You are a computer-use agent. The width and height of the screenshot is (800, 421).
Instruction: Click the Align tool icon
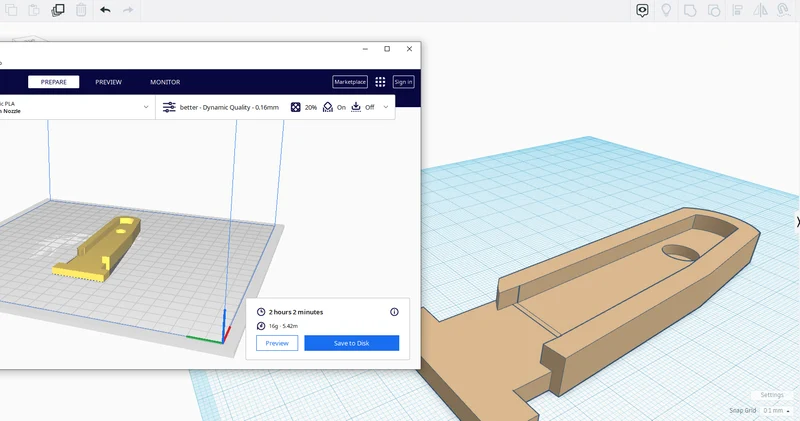point(737,10)
